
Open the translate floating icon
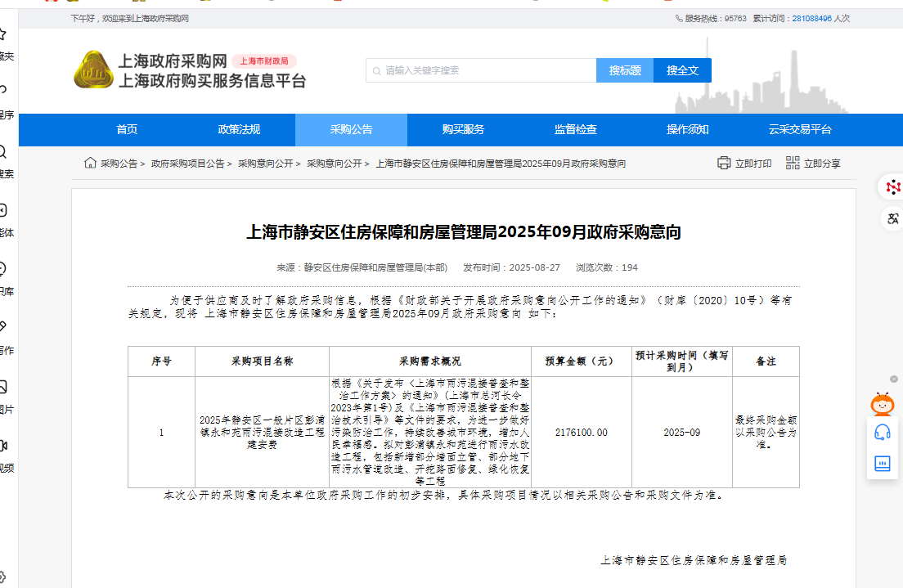tap(892, 218)
